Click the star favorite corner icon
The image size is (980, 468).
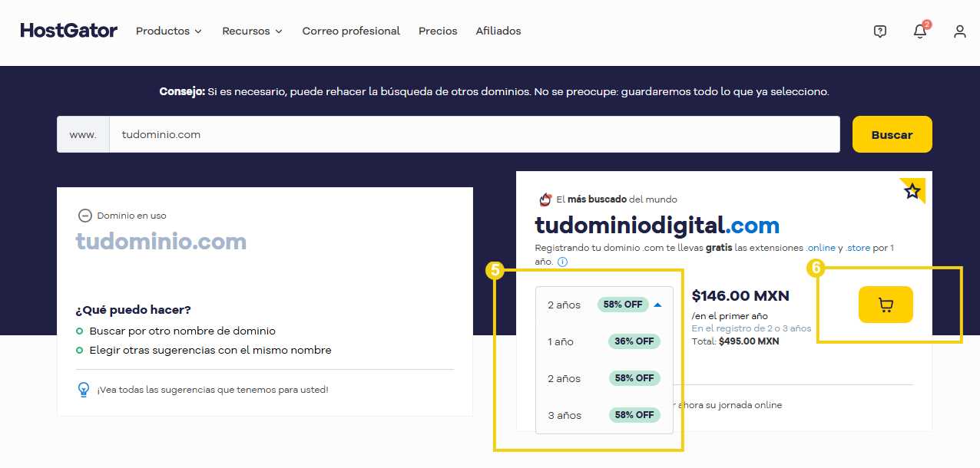912,191
